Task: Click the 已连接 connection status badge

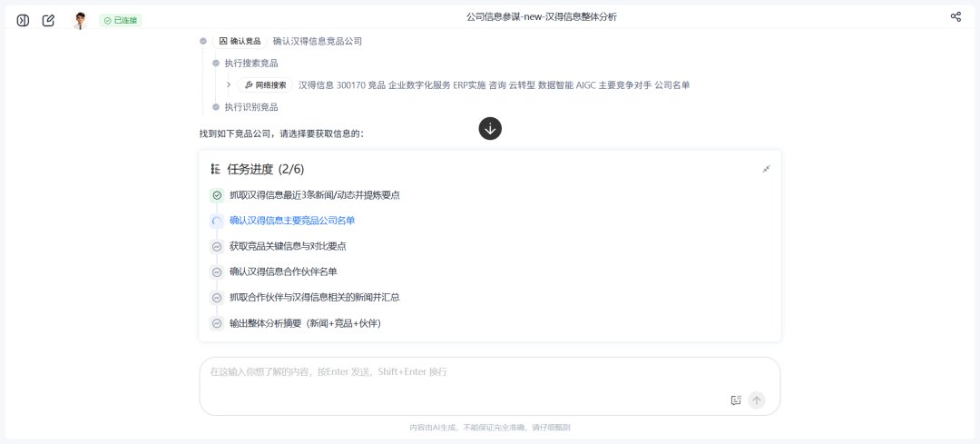Action: click(x=121, y=21)
